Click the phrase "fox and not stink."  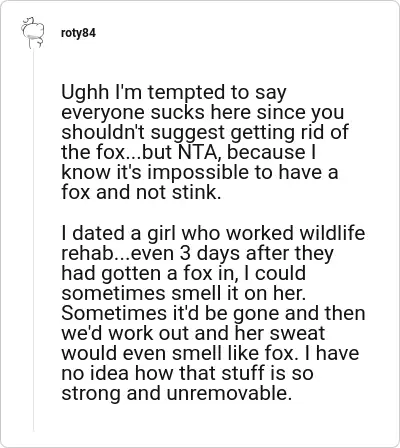click(x=141, y=192)
